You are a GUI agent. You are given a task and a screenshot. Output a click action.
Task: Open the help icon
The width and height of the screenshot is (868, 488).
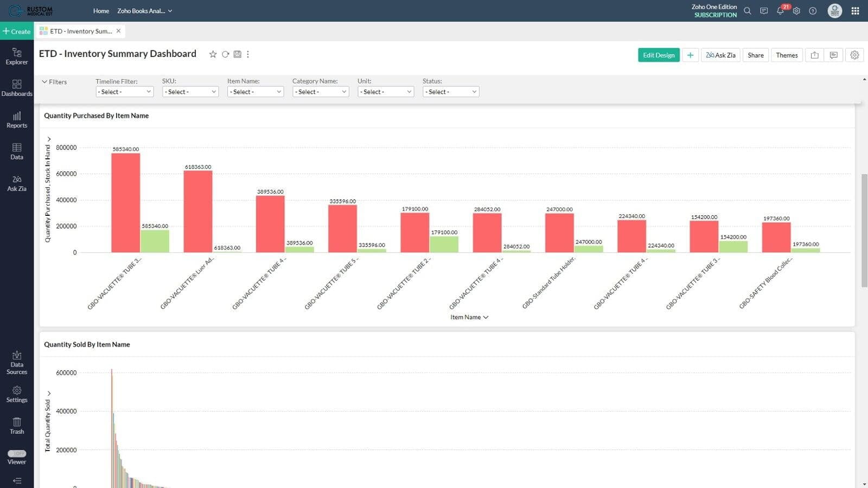pyautogui.click(x=813, y=11)
